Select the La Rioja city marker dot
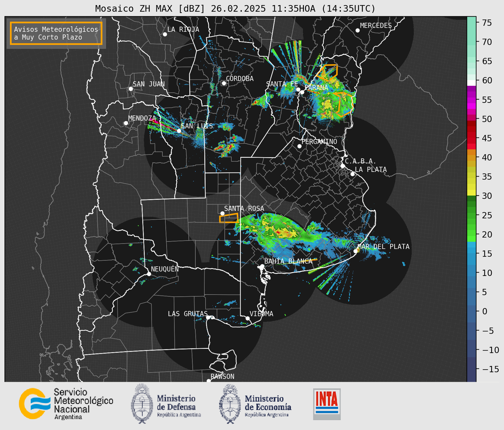 [x=165, y=34]
